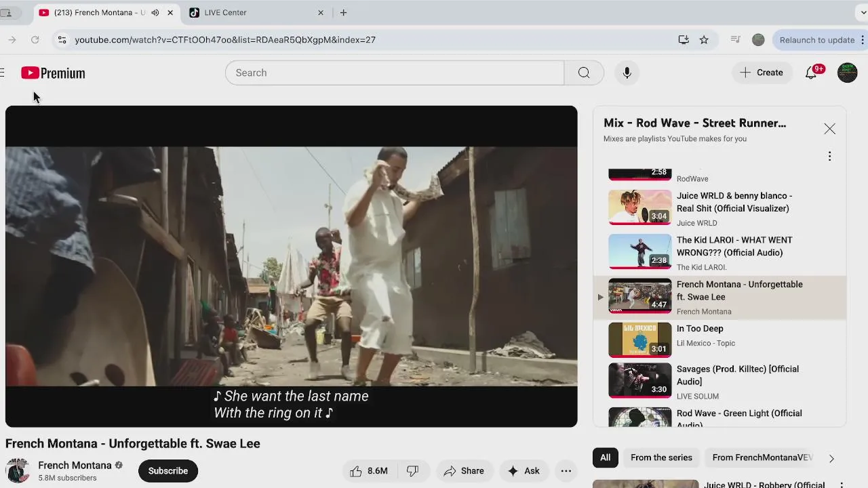
Task: Open more actions ellipsis under the video
Action: pos(566,471)
